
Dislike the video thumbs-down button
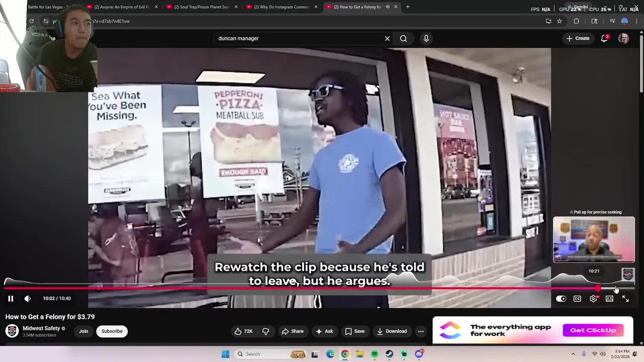(x=266, y=331)
